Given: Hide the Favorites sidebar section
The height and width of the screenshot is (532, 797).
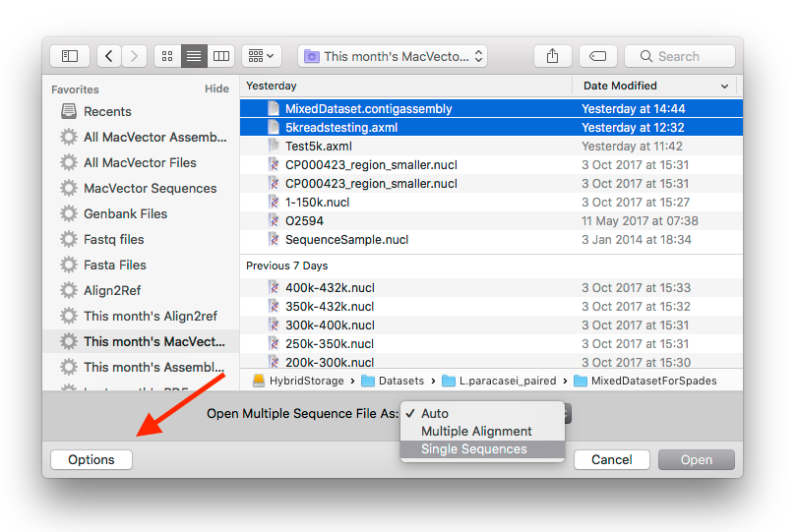Looking at the screenshot, I should [x=216, y=89].
